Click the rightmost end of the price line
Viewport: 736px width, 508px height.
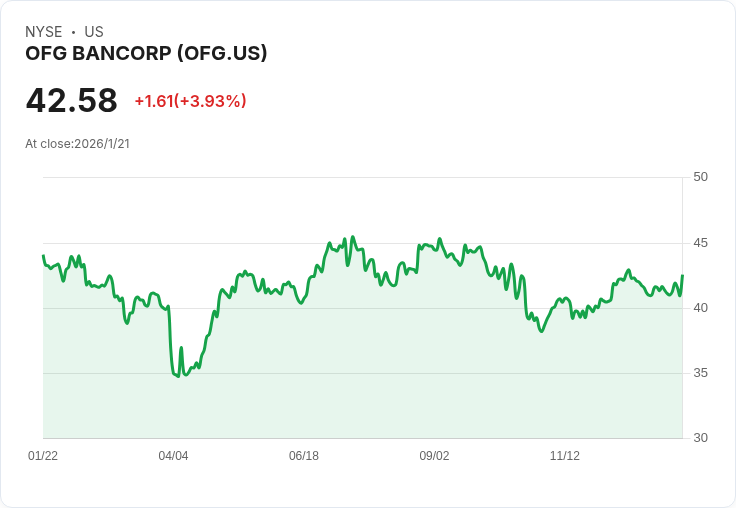click(x=682, y=276)
